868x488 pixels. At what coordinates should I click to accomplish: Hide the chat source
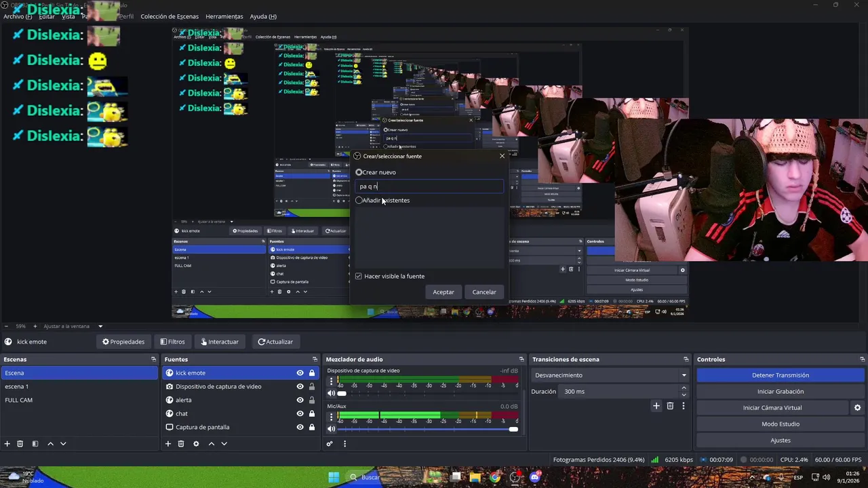(300, 413)
